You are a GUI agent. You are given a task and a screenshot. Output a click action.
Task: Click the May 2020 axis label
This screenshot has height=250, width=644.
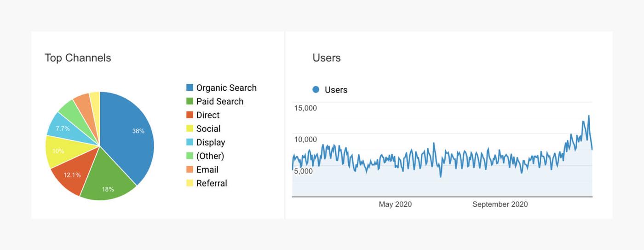395,204
